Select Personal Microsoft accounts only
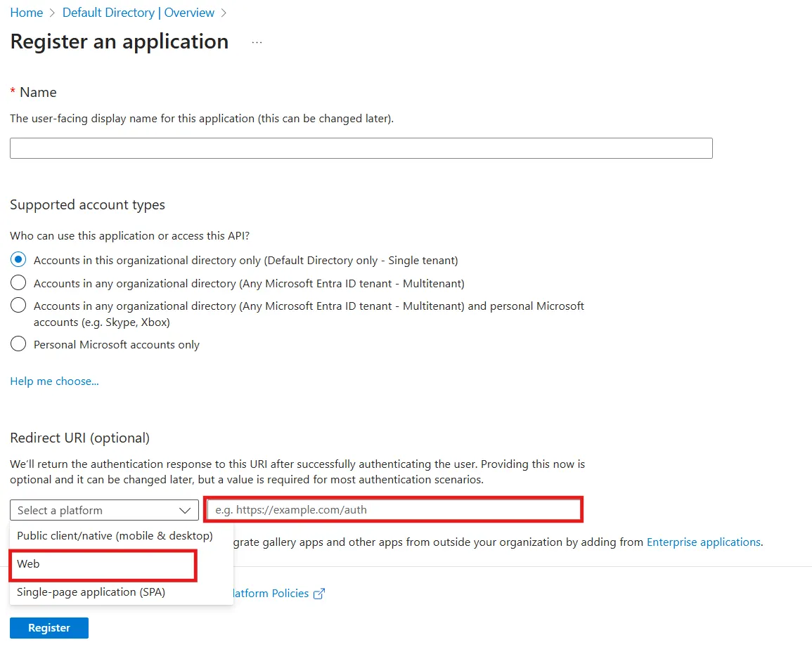Image resolution: width=812 pixels, height=647 pixels. pyautogui.click(x=18, y=344)
